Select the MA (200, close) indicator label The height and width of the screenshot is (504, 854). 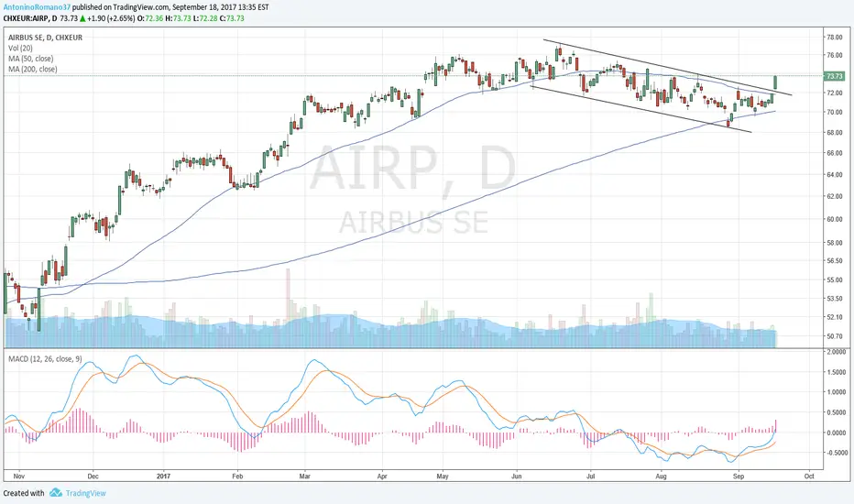click(33, 70)
